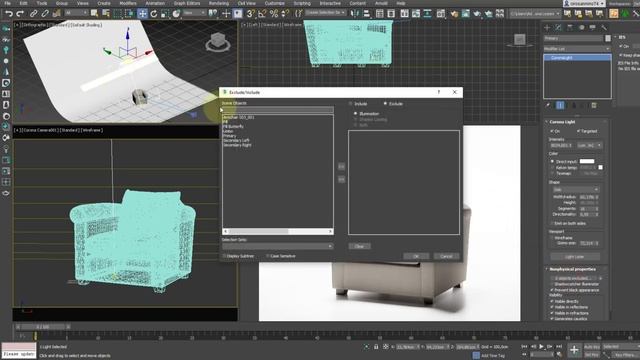Image resolution: width=640 pixels, height=360 pixels.
Task: Click the Direct input white color swatch
Action: click(587, 162)
